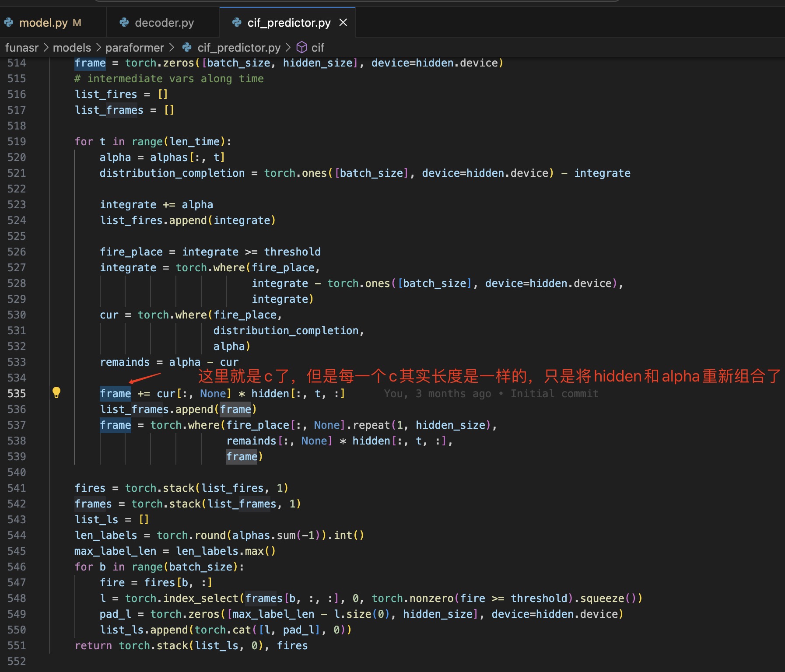Click 'len_labels = torch.round' line
The image size is (785, 672).
[x=219, y=535]
